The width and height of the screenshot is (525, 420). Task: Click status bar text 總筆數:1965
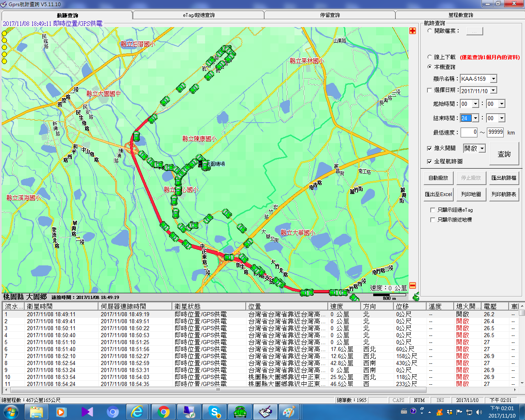point(352,400)
